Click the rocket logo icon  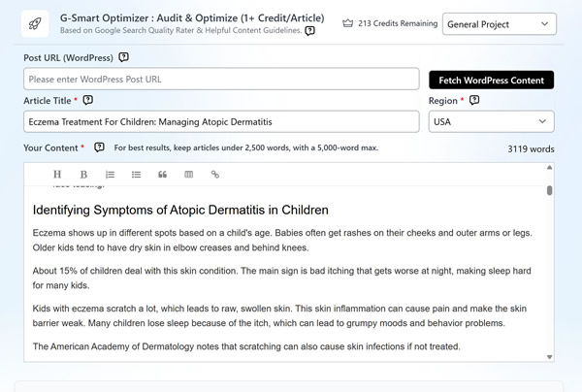35,24
